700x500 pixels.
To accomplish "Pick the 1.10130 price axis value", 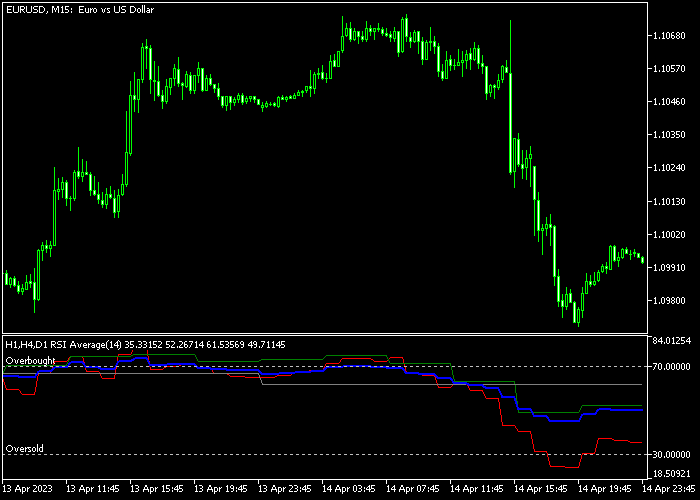I will pos(669,201).
